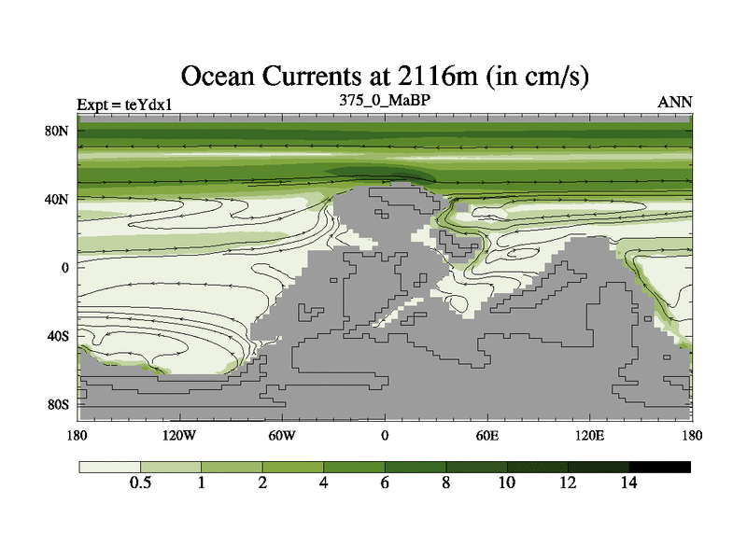Select the 0 latitude label on the y-axis
The width and height of the screenshot is (747, 560).
(x=65, y=268)
